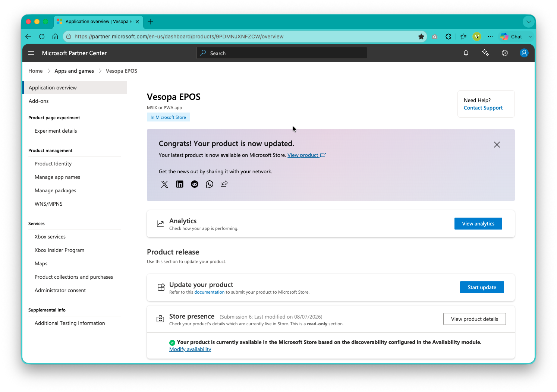The image size is (557, 392).
Task: Open the Copilot sparkle icon in header
Action: pyautogui.click(x=485, y=53)
